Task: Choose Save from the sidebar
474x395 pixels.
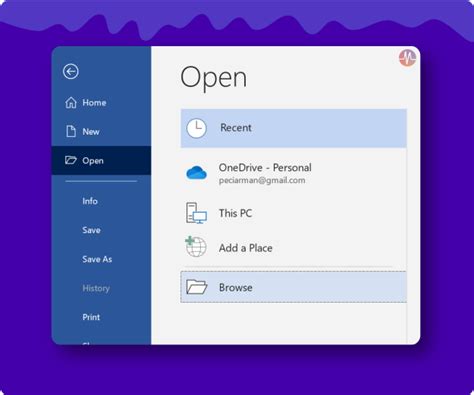Action: click(x=101, y=230)
